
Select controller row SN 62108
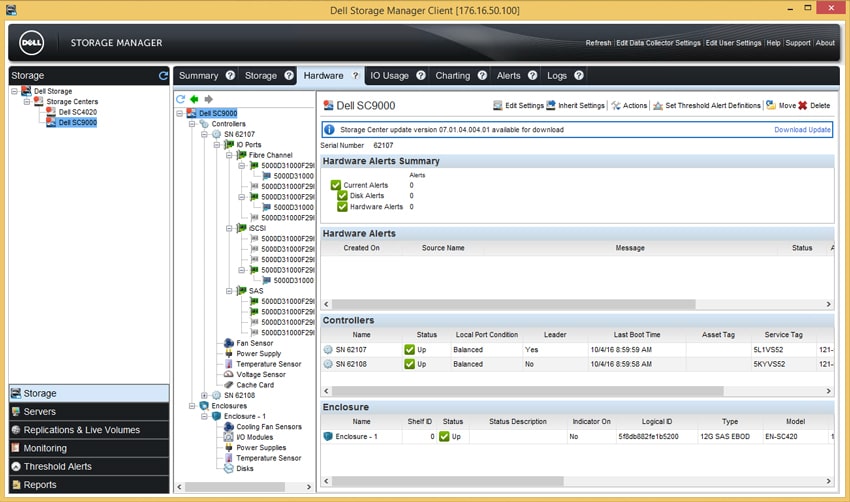click(577, 364)
